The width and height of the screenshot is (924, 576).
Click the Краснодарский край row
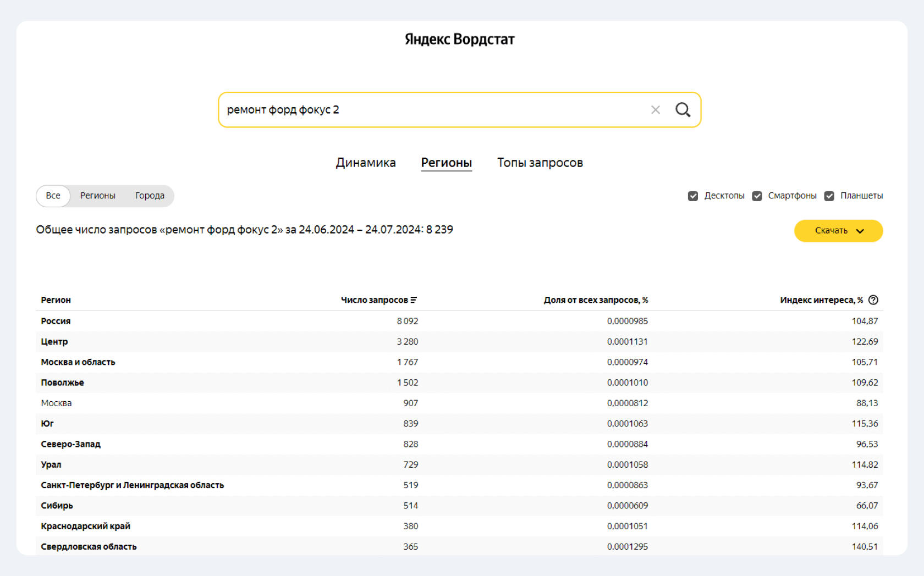pyautogui.click(x=459, y=526)
